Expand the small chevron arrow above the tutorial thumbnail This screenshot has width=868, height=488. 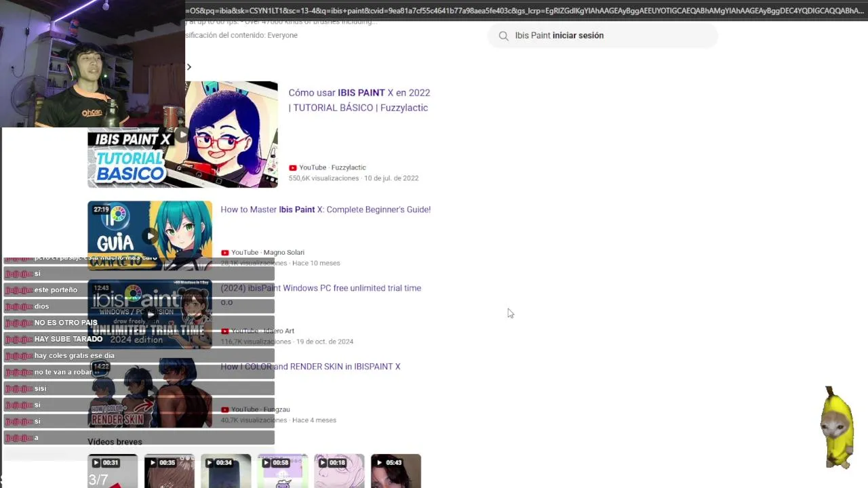[189, 67]
